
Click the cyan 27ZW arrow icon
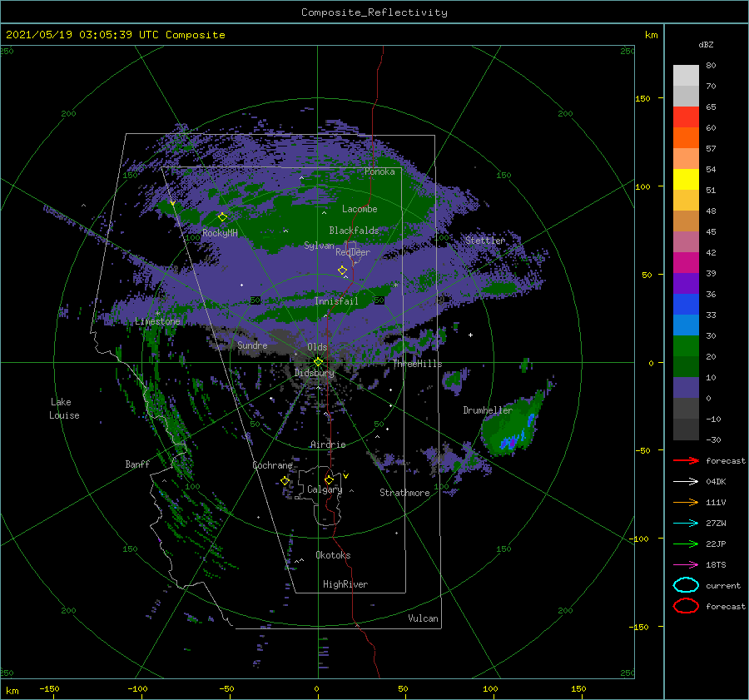[686, 524]
